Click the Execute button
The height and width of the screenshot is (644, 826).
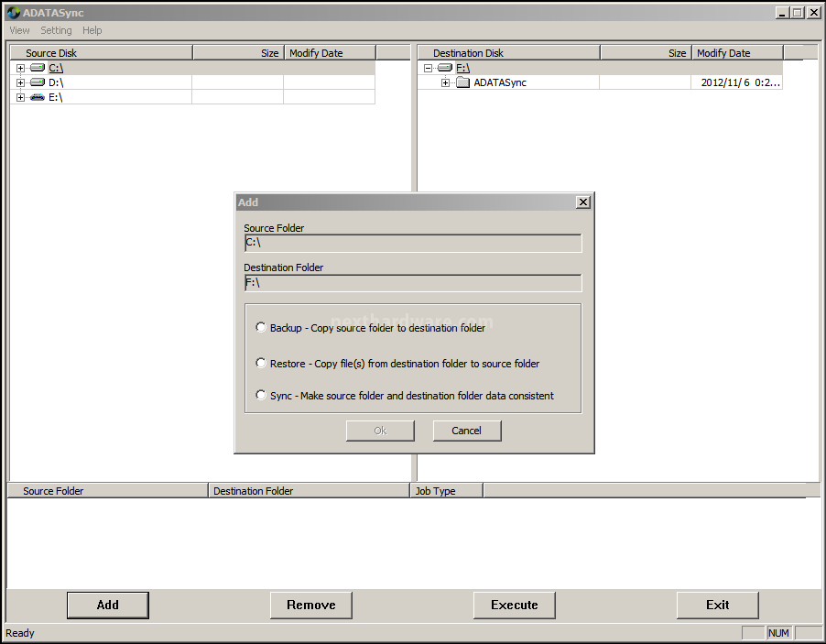(515, 605)
